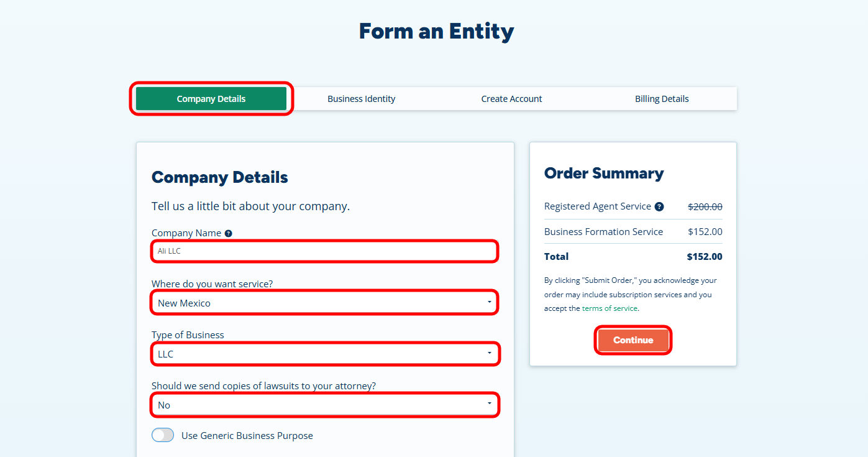868x457 pixels.
Task: Click the Form an Entity page heading
Action: [x=436, y=31]
